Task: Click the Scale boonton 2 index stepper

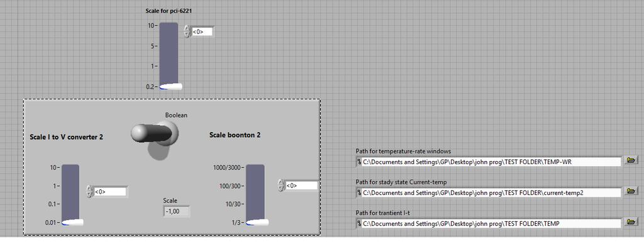Action: pos(281,185)
